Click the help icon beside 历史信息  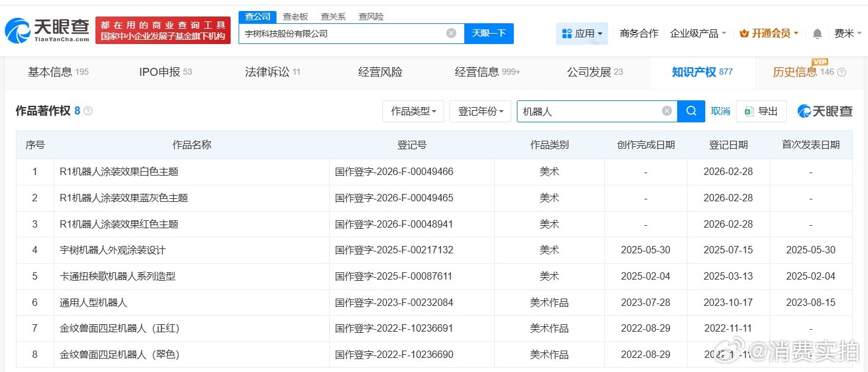842,72
